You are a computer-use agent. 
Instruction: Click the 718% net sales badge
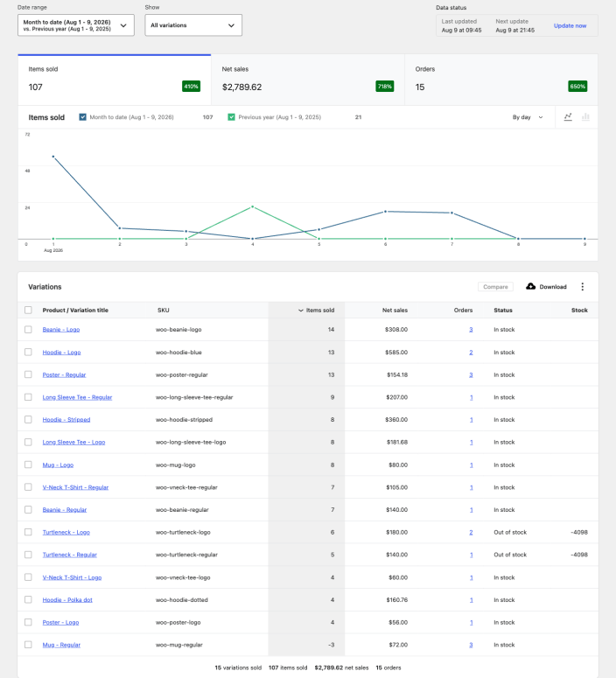click(x=385, y=87)
